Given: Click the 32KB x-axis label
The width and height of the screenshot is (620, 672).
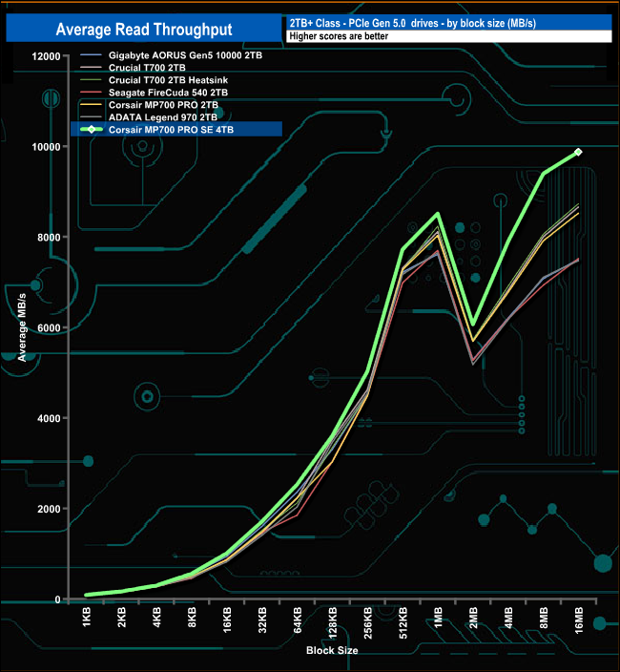Looking at the screenshot, I should (262, 619).
